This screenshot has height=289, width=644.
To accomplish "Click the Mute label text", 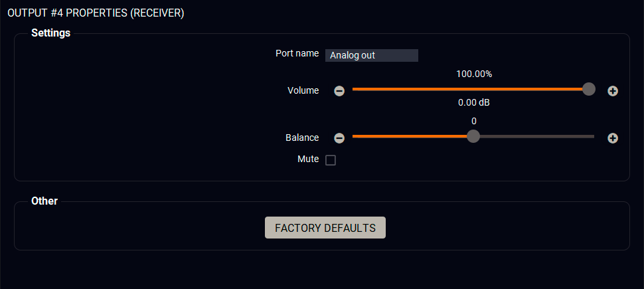I will 308,159.
